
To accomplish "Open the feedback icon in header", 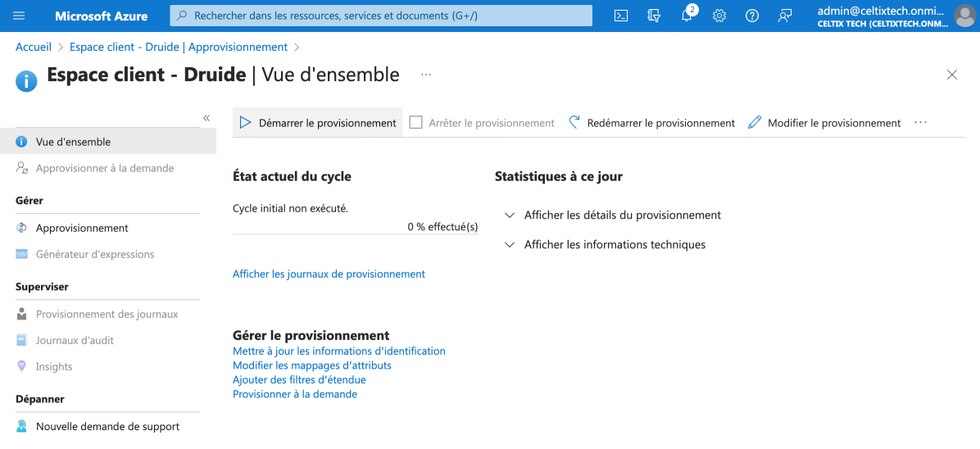I will [785, 16].
